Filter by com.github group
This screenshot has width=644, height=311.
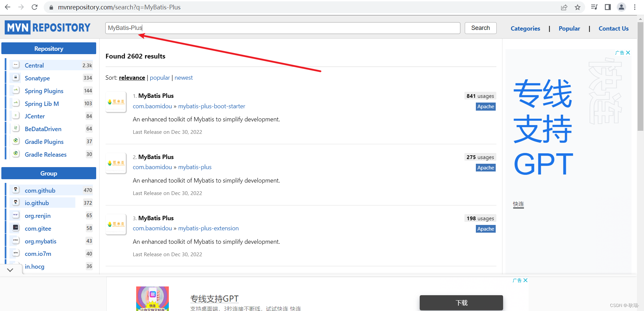coord(40,191)
